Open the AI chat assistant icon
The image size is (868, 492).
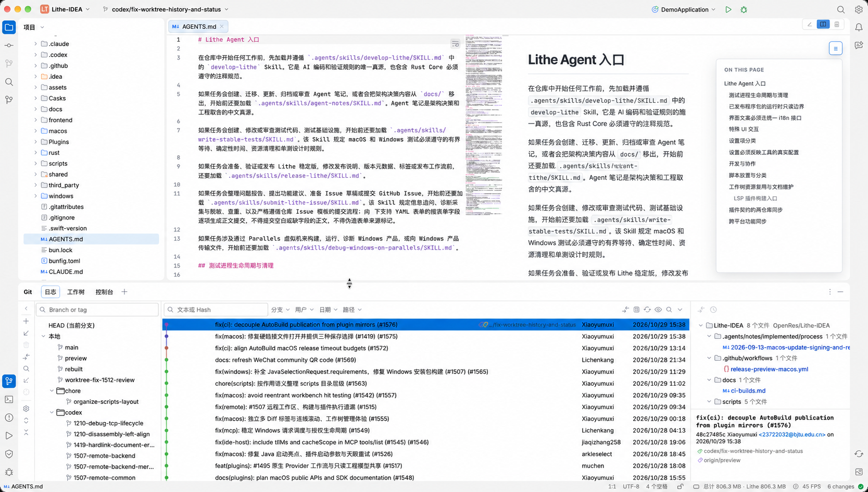859,45
